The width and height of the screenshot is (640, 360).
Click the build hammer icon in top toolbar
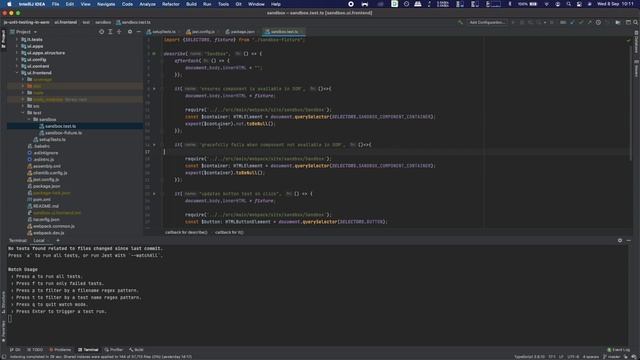click(x=460, y=22)
